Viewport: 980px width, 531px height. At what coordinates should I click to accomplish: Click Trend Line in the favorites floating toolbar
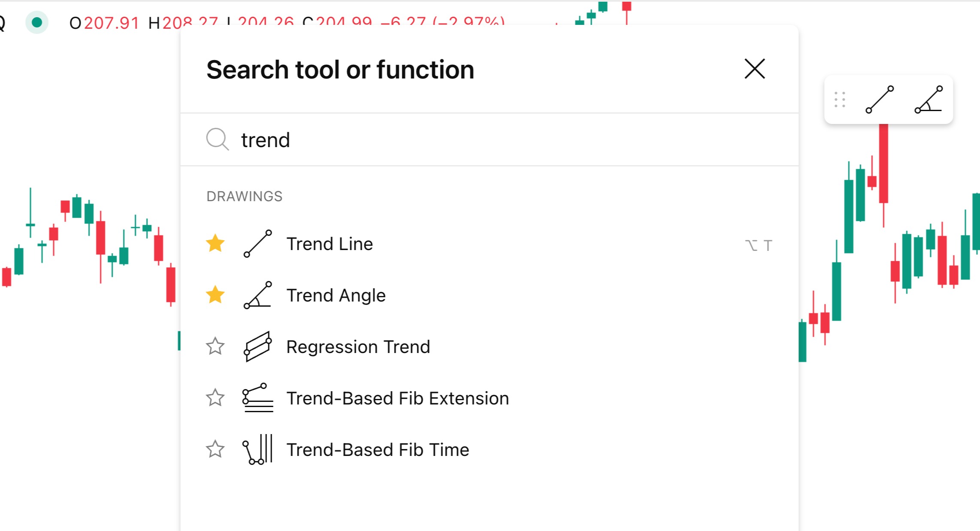880,100
